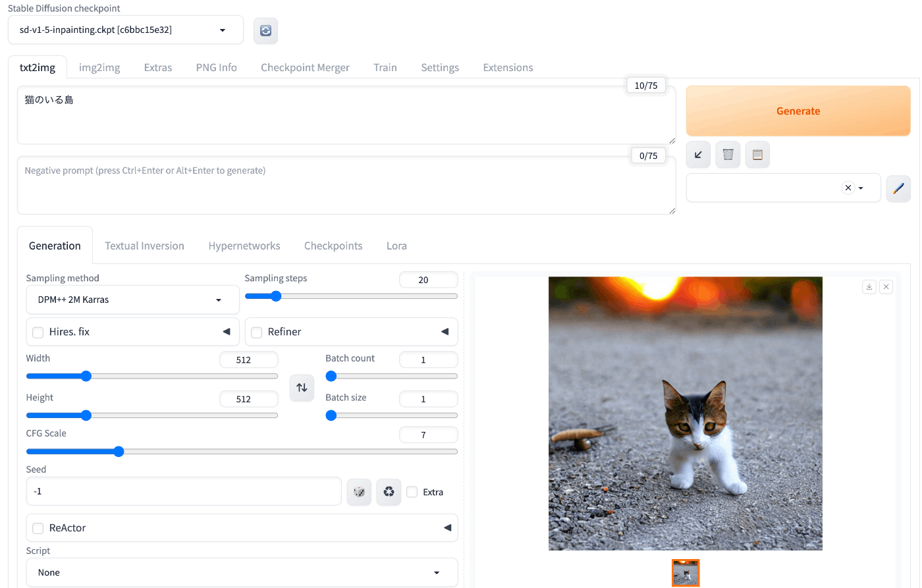This screenshot has height=588, width=922.
Task: Select the Generation sub-tab
Action: coord(55,246)
